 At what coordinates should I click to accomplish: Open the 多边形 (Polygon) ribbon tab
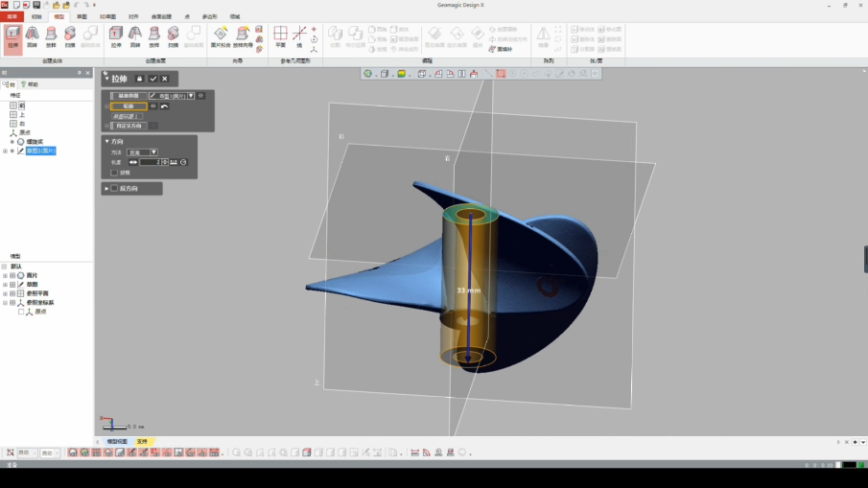[209, 16]
